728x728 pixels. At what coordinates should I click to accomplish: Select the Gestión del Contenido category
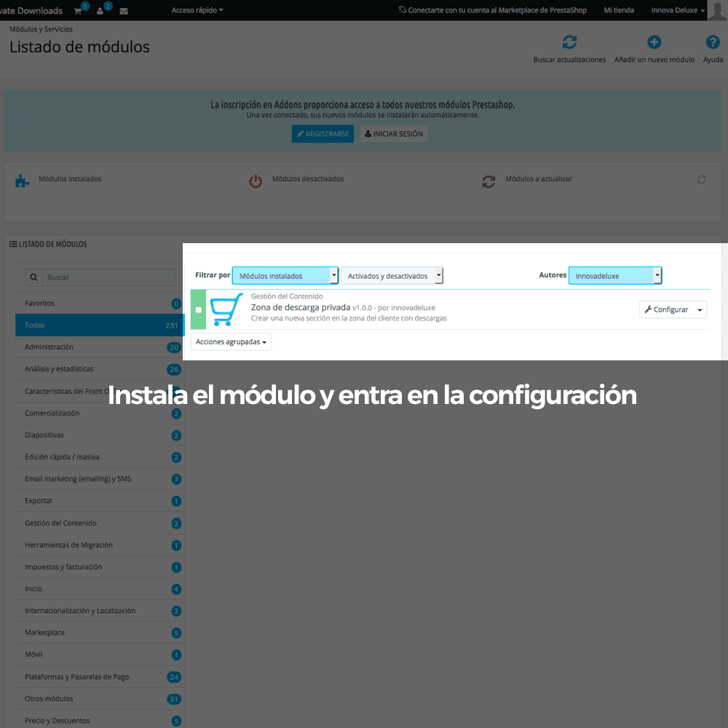[100, 523]
